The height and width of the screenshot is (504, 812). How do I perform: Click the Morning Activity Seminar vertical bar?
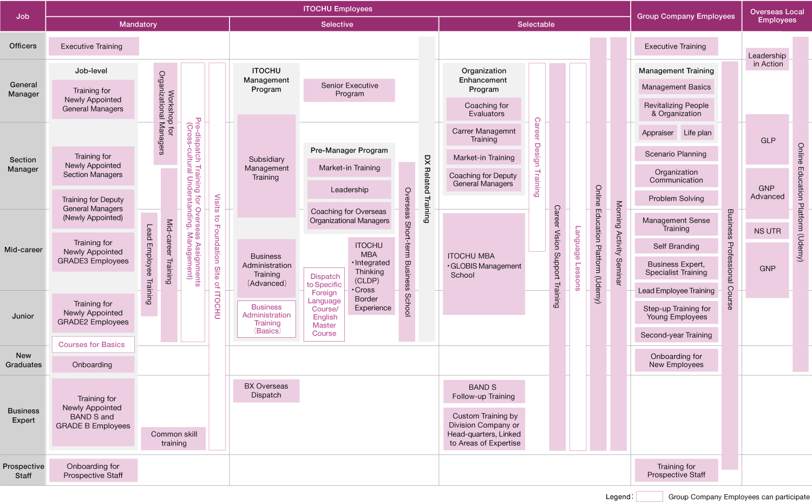coord(618,244)
